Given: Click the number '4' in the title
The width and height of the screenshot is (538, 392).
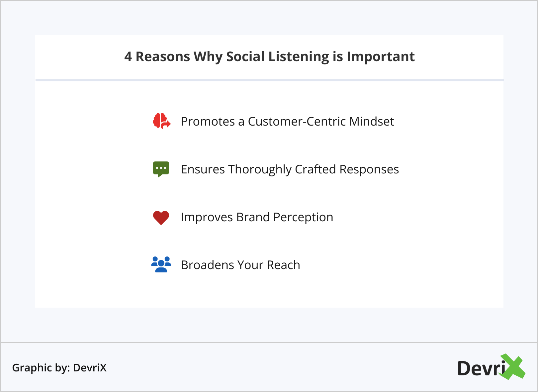Looking at the screenshot, I should (128, 57).
